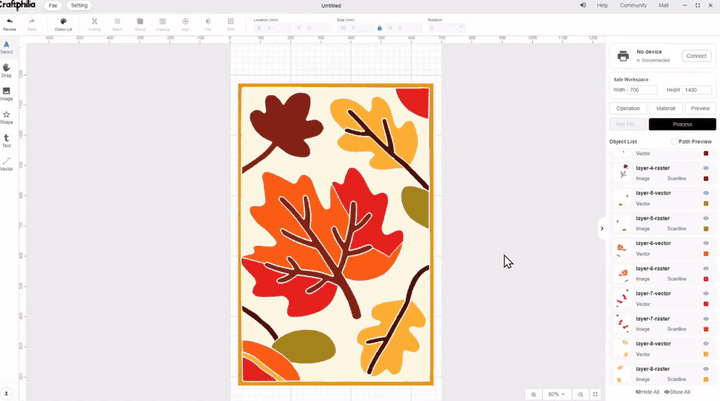Hide layer-8-vector with eye icon

(706, 344)
